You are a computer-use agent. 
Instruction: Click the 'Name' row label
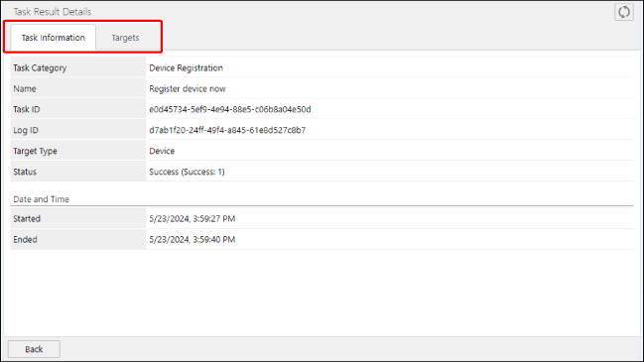tap(25, 88)
